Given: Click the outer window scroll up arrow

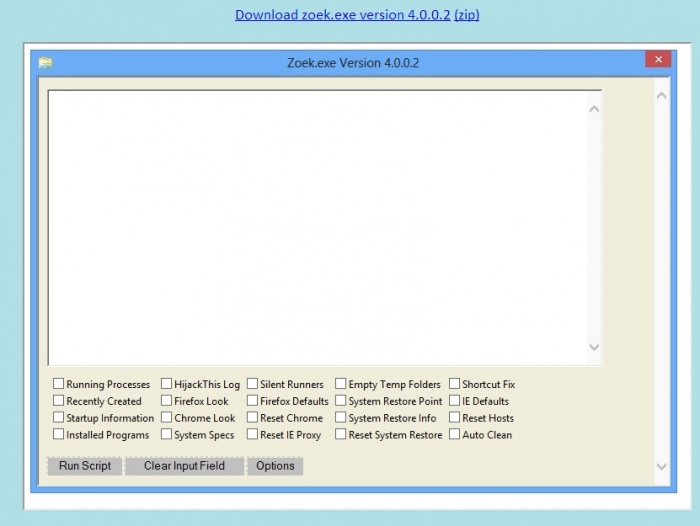Looking at the screenshot, I should point(662,96).
